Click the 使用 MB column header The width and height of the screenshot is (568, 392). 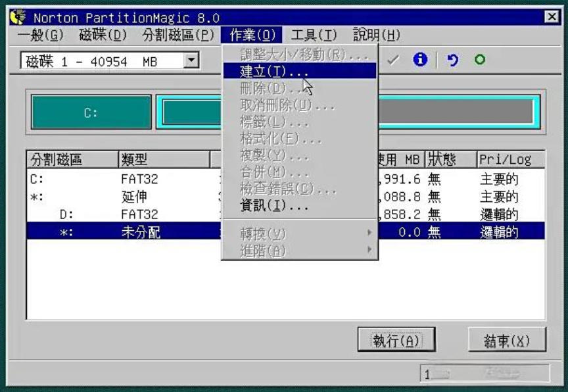[401, 159]
